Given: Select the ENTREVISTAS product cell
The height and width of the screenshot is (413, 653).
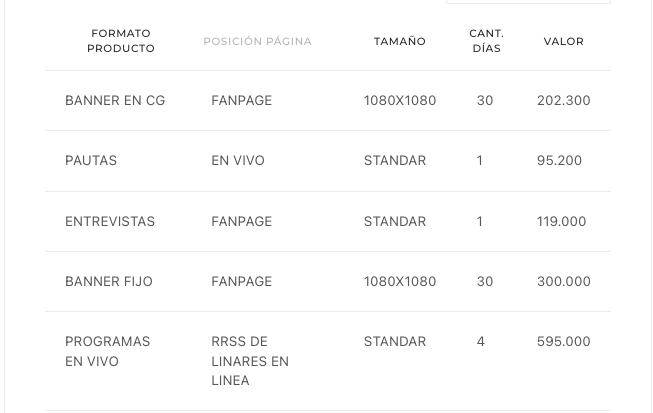Looking at the screenshot, I should [x=110, y=221].
